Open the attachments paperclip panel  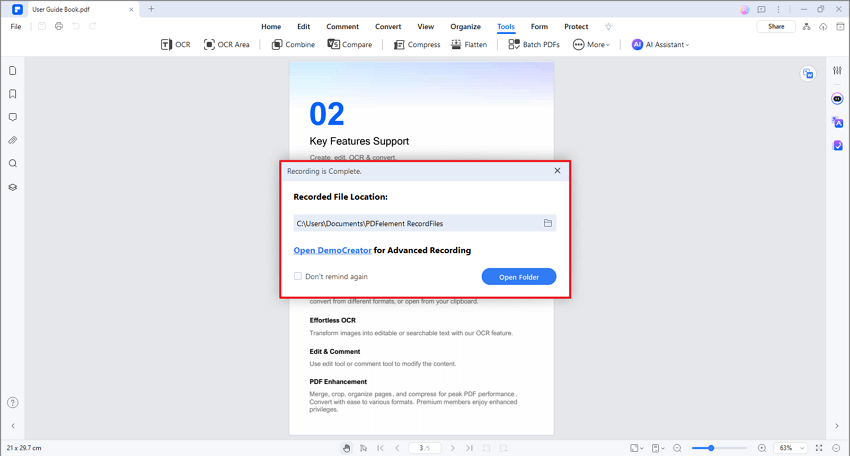(12, 140)
